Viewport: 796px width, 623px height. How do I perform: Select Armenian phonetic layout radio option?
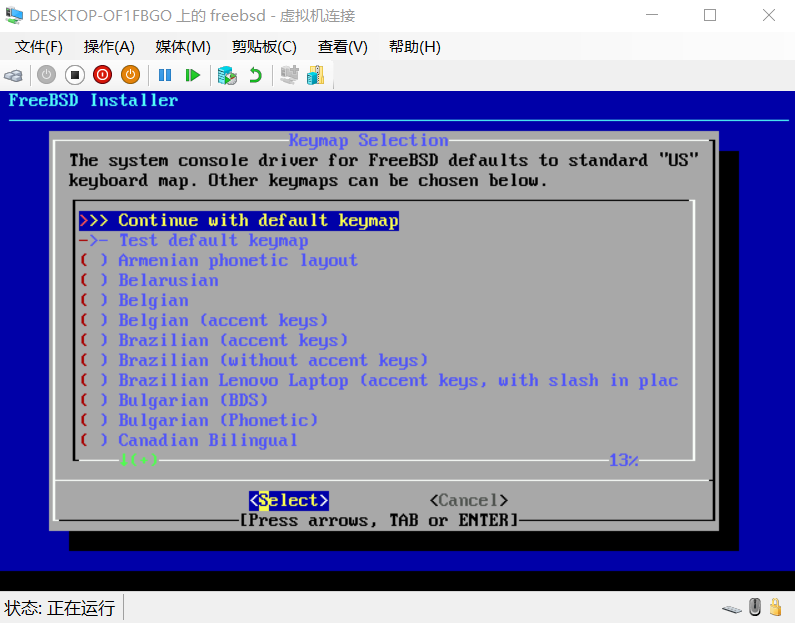219,260
